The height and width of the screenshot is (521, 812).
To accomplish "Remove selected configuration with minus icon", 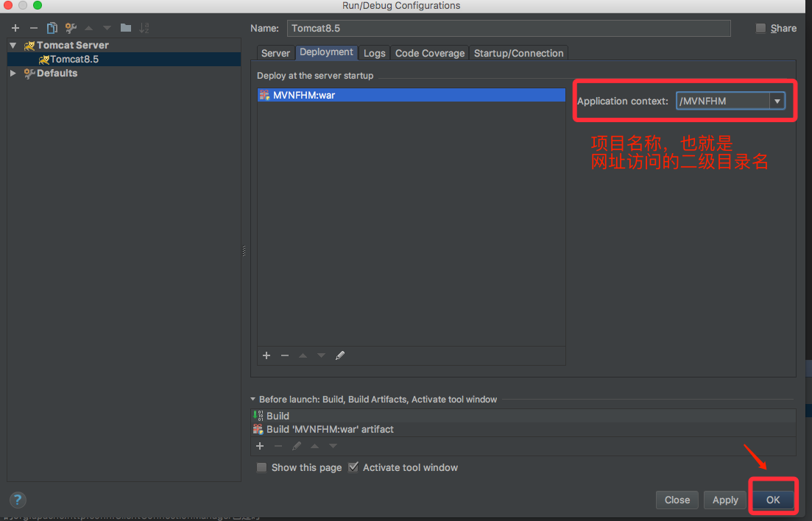I will click(x=34, y=28).
